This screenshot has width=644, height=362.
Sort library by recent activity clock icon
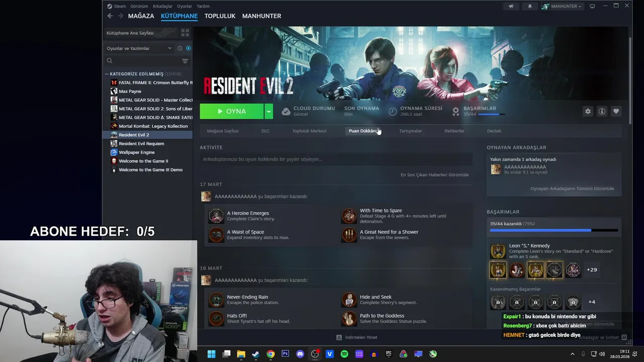[x=180, y=48]
